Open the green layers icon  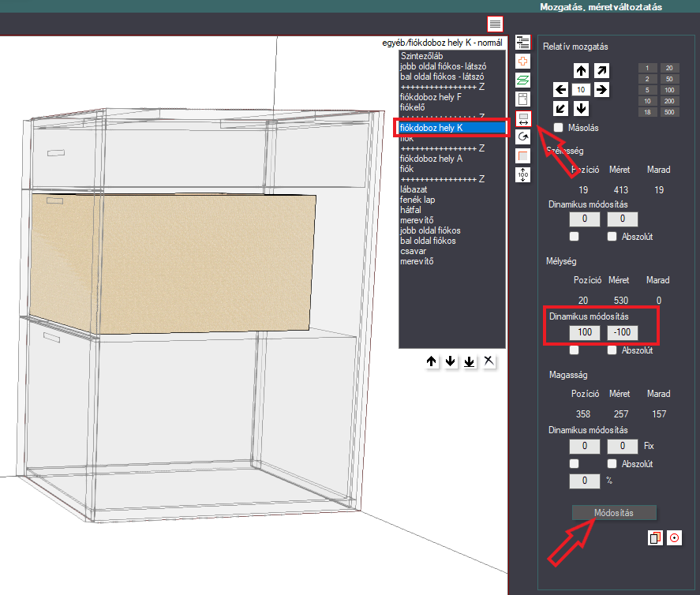click(x=522, y=80)
